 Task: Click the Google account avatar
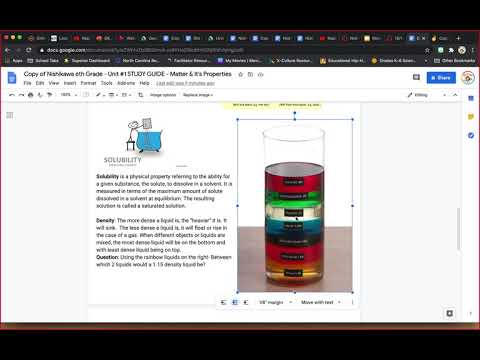[468, 77]
